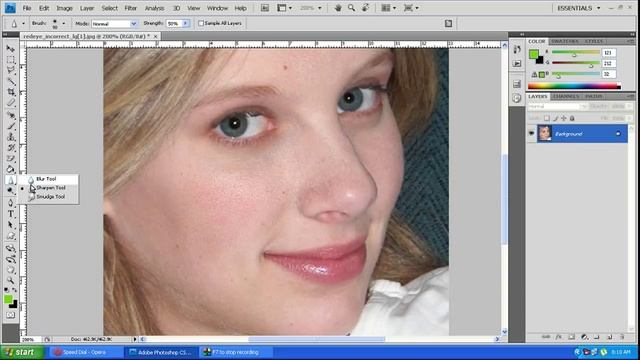Select the Brush tool
Image resolution: width=640 pixels, height=360 pixels.
[x=11, y=127]
